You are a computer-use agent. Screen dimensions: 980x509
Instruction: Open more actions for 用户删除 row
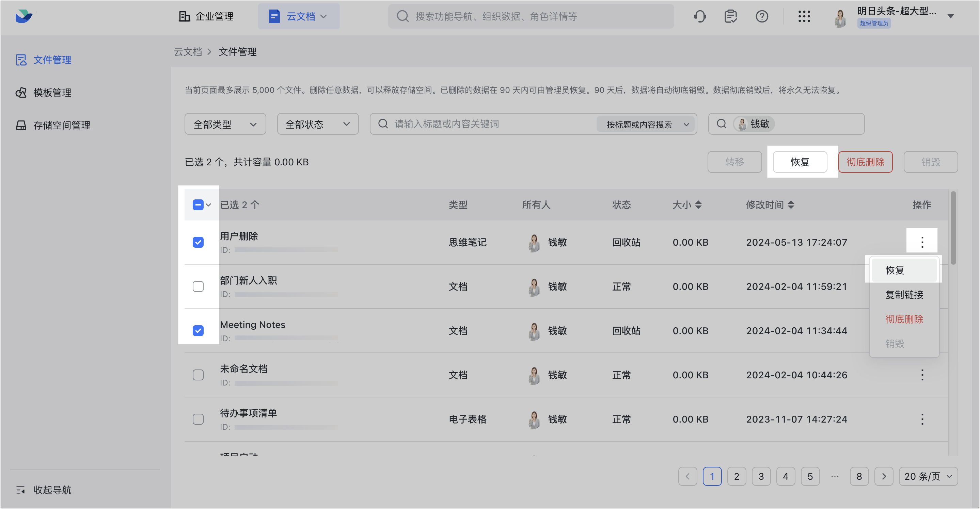922,242
